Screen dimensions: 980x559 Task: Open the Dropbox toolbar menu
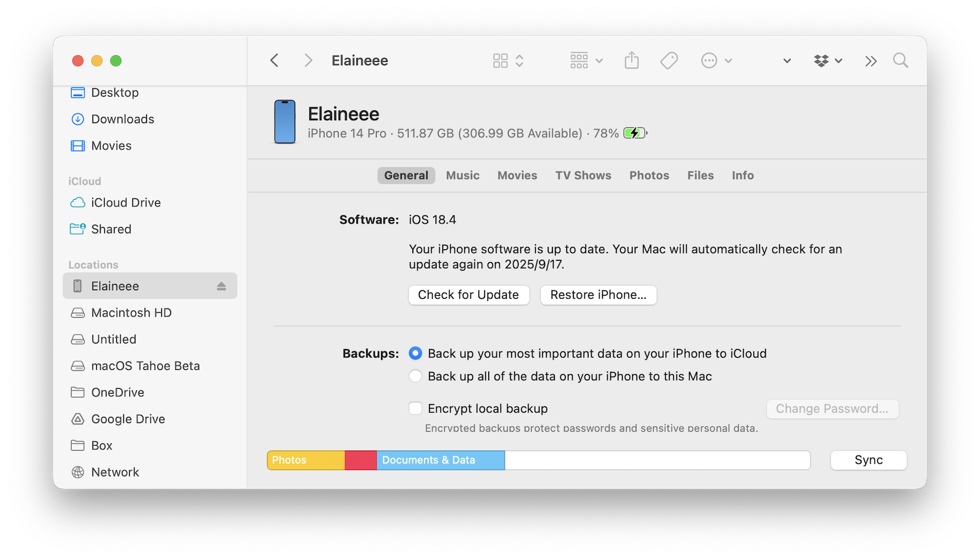pyautogui.click(x=827, y=61)
